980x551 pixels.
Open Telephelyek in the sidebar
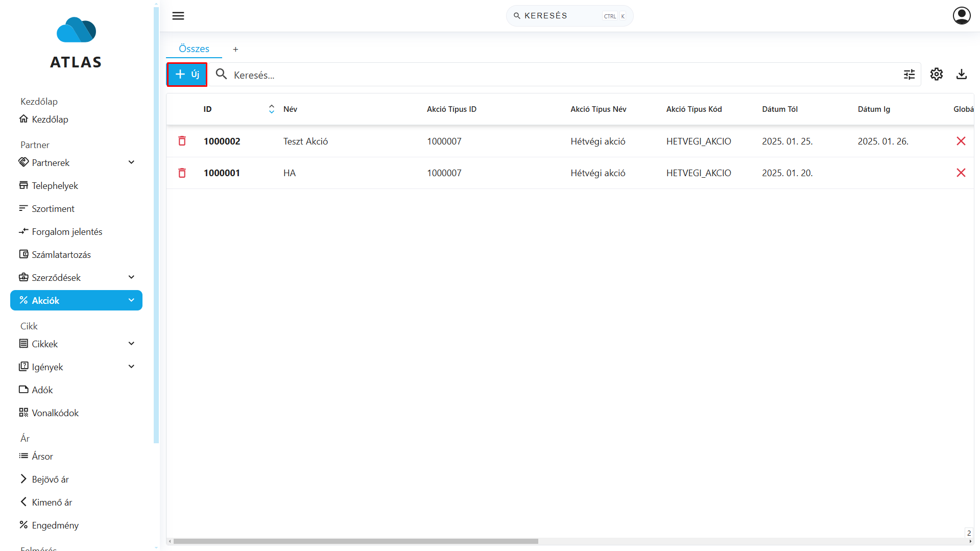click(55, 186)
